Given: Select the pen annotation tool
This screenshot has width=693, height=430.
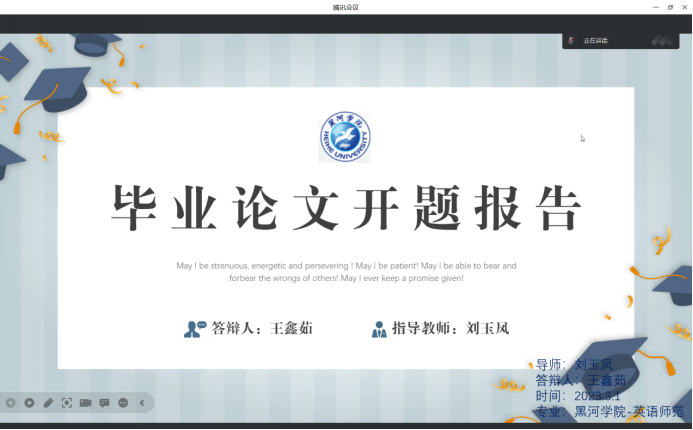Looking at the screenshot, I should coord(48,403).
